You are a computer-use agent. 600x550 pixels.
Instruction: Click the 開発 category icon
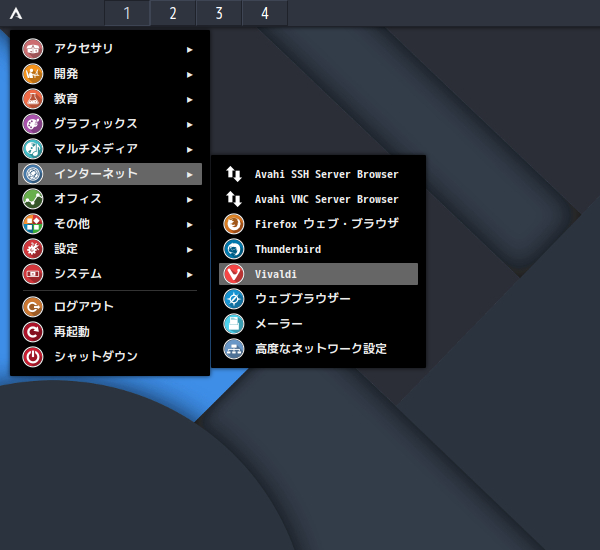[33, 74]
